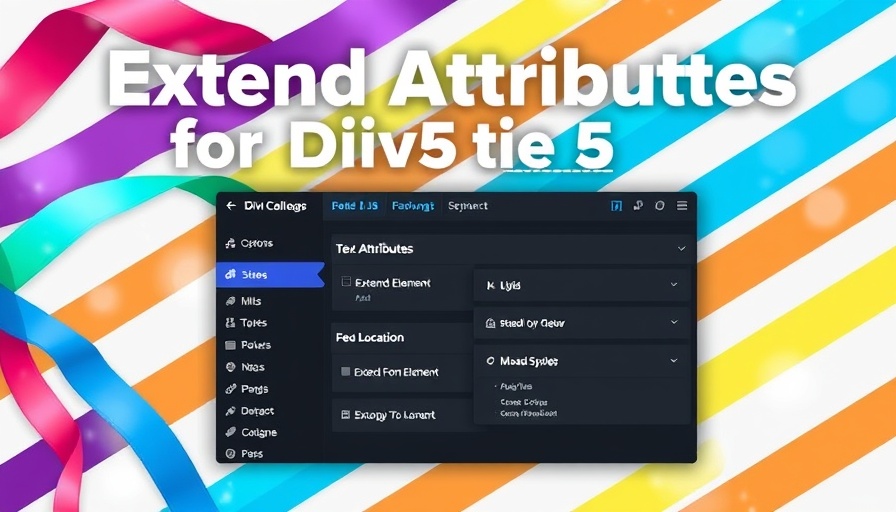Viewport: 896px width, 512px height.
Task: Click the small Add text under Extend Element
Action: pyautogui.click(x=363, y=298)
